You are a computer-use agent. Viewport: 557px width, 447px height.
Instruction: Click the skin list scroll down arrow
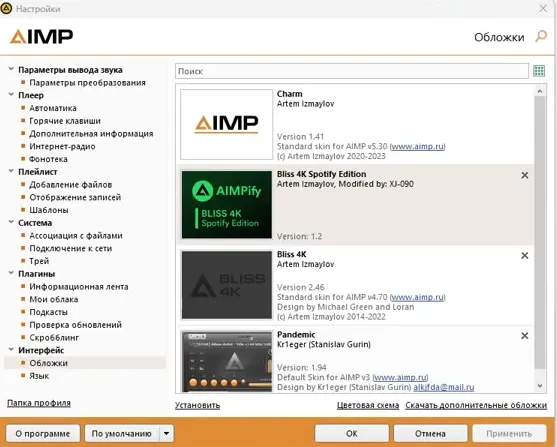540,386
